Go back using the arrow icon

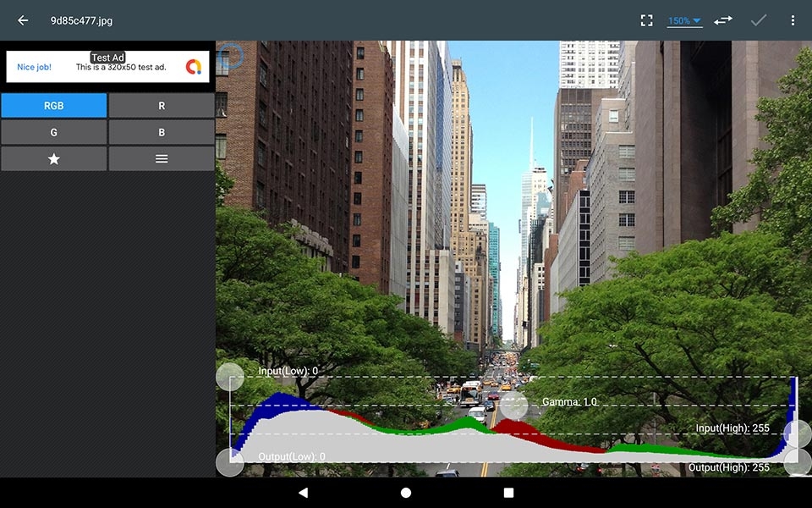point(21,19)
